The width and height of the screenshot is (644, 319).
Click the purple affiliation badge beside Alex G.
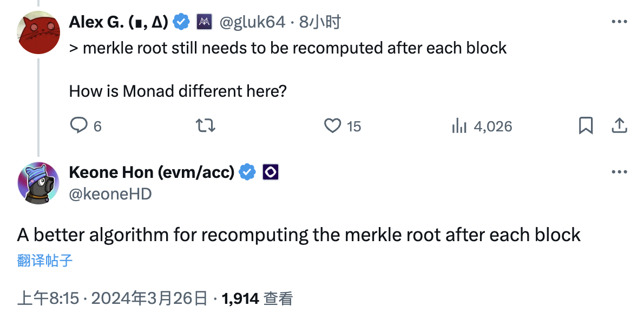coord(204,22)
